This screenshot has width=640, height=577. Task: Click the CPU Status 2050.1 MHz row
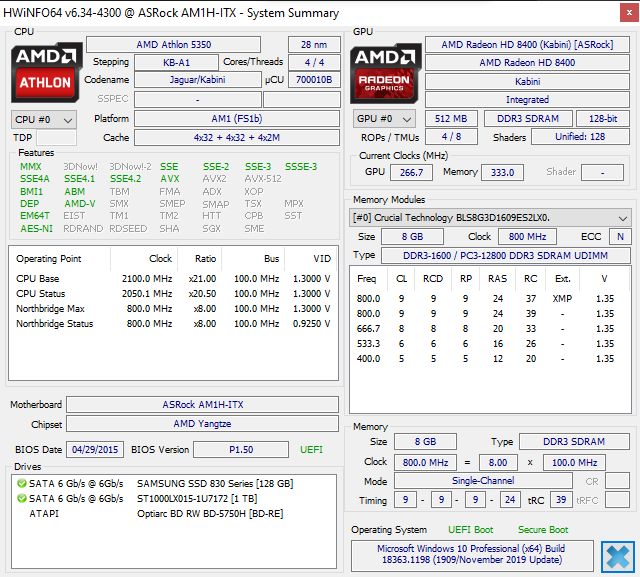click(173, 294)
